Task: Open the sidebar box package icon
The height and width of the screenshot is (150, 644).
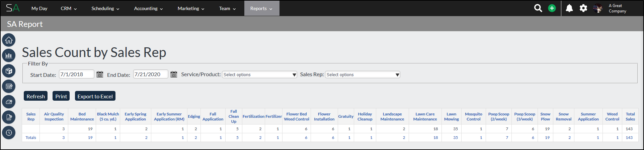Action: 9,71
